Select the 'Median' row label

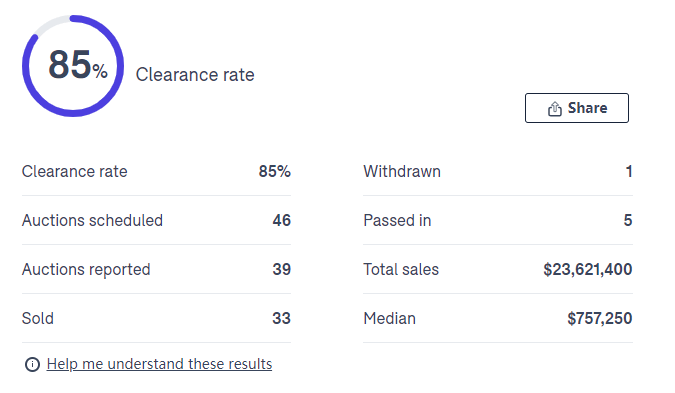click(x=389, y=319)
